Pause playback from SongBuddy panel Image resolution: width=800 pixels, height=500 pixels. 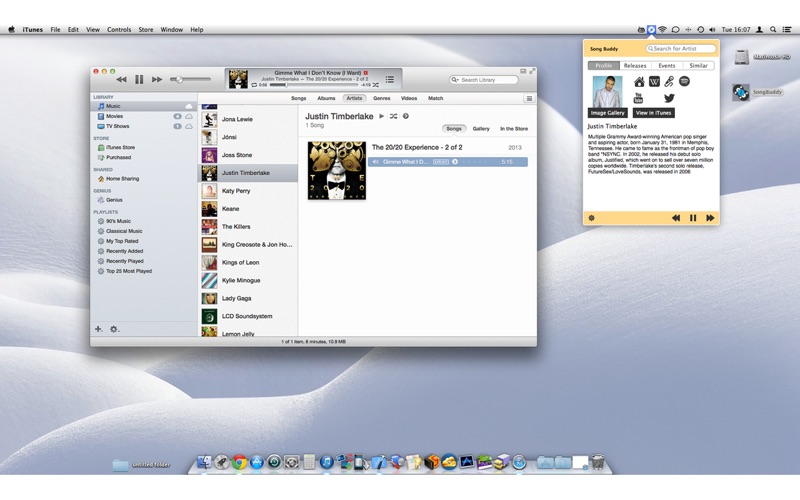pos(693,218)
